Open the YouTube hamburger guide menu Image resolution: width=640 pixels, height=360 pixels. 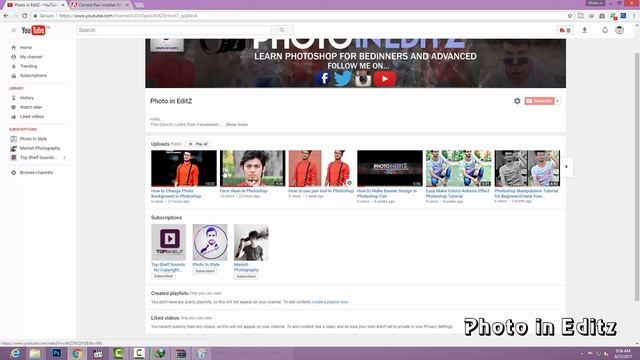tap(13, 30)
